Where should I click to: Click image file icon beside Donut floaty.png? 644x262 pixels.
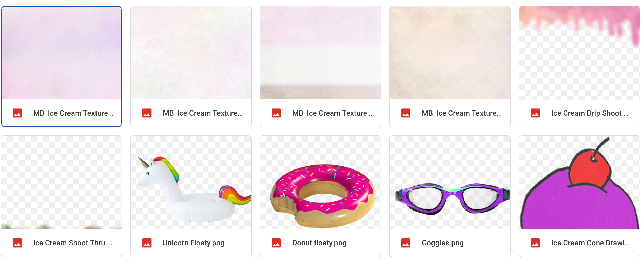[x=276, y=243]
